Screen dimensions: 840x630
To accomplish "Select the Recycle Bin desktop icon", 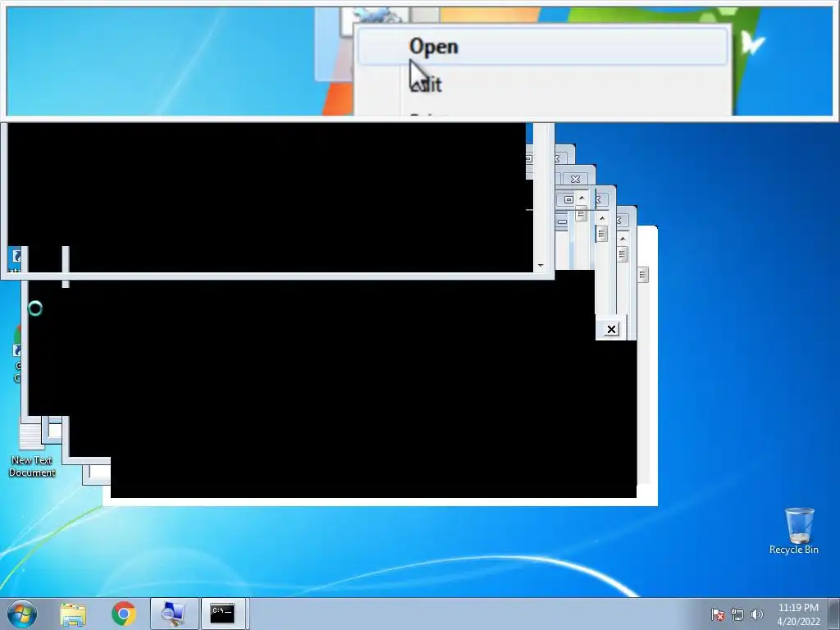I will tap(794, 532).
